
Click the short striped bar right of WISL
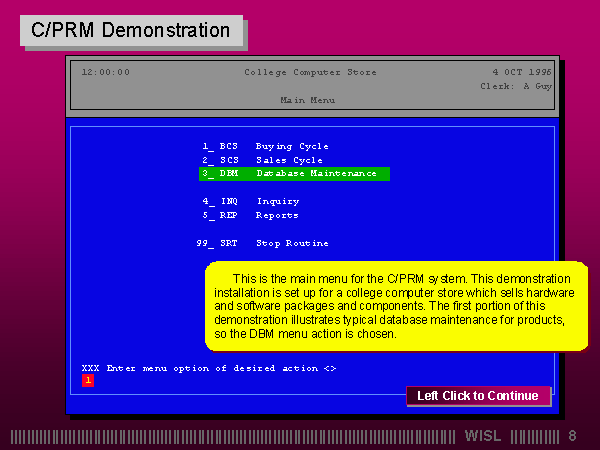tap(536, 436)
